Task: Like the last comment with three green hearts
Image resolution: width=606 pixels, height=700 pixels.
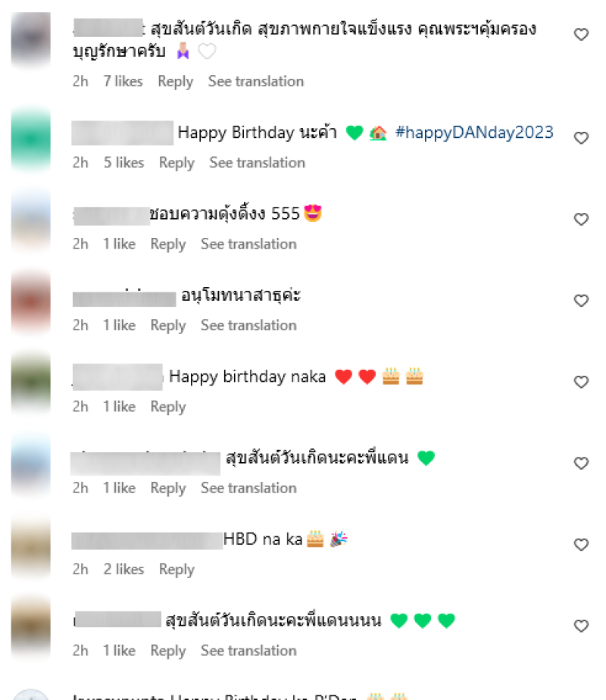Action: click(x=581, y=626)
